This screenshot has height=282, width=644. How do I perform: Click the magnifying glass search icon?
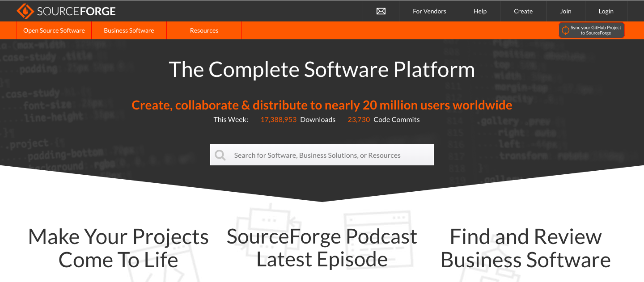[220, 155]
